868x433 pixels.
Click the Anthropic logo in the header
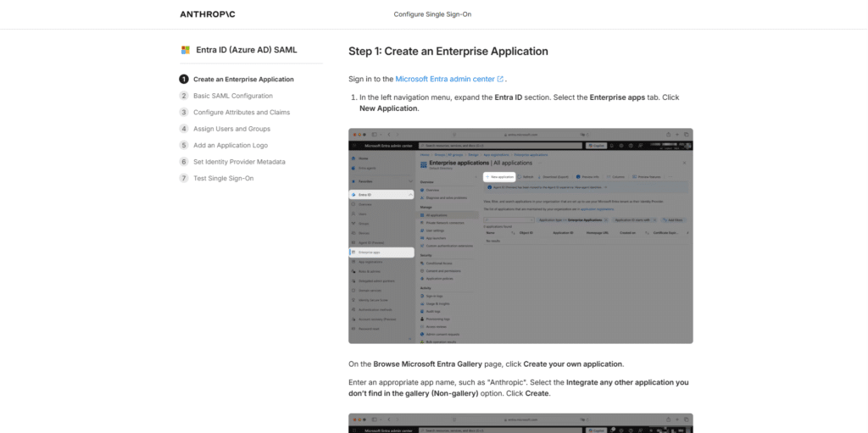[208, 14]
